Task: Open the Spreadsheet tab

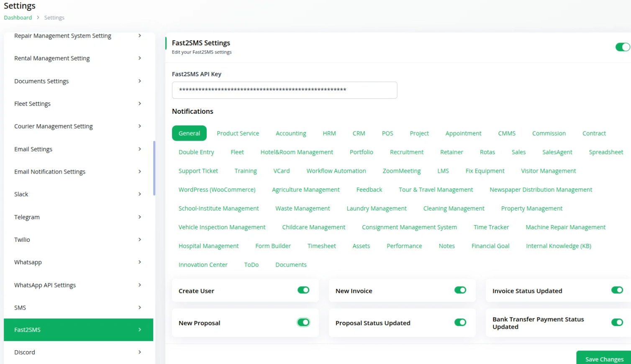Action: (x=606, y=152)
